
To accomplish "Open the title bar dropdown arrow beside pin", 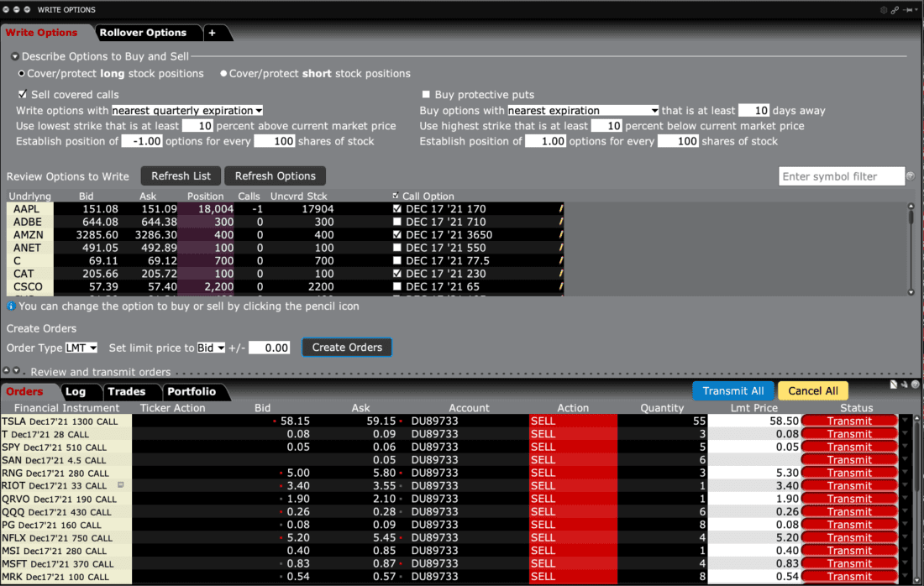I will [916, 10].
